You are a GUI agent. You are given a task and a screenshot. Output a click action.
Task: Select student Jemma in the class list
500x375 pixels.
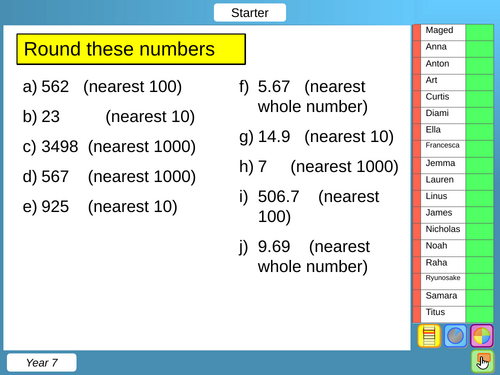(x=443, y=165)
